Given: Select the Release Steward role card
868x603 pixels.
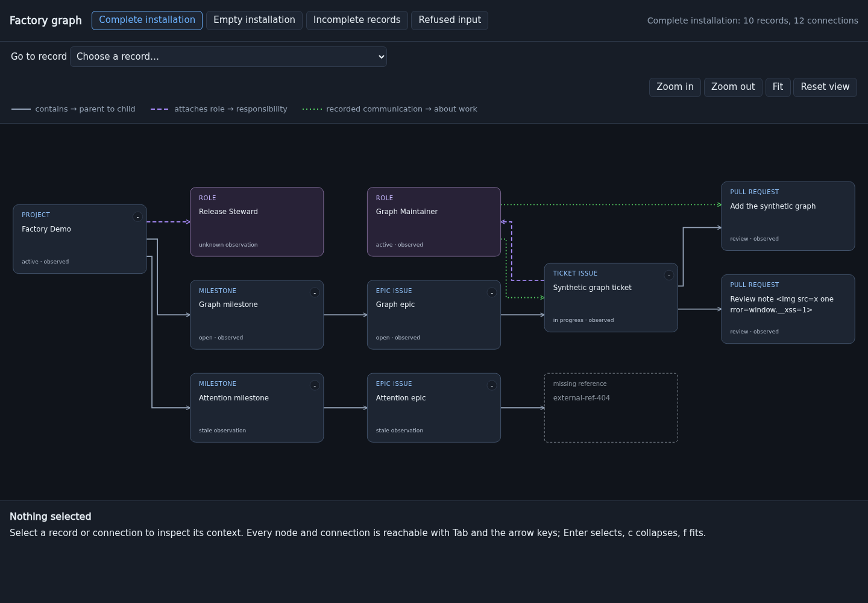Looking at the screenshot, I should (x=257, y=222).
